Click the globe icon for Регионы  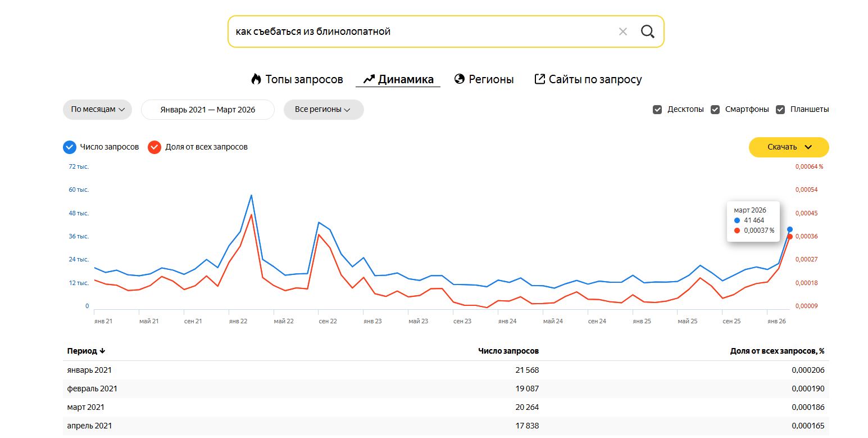(x=459, y=79)
